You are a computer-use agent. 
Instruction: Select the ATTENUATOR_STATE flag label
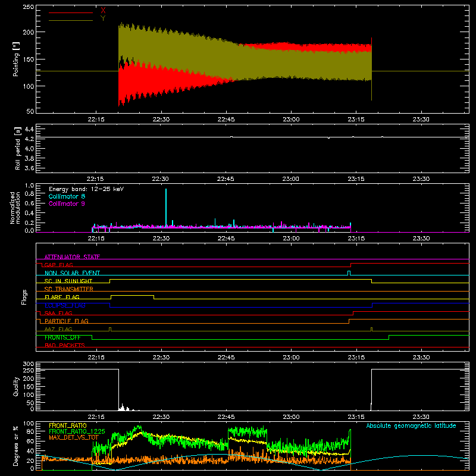tap(72, 257)
